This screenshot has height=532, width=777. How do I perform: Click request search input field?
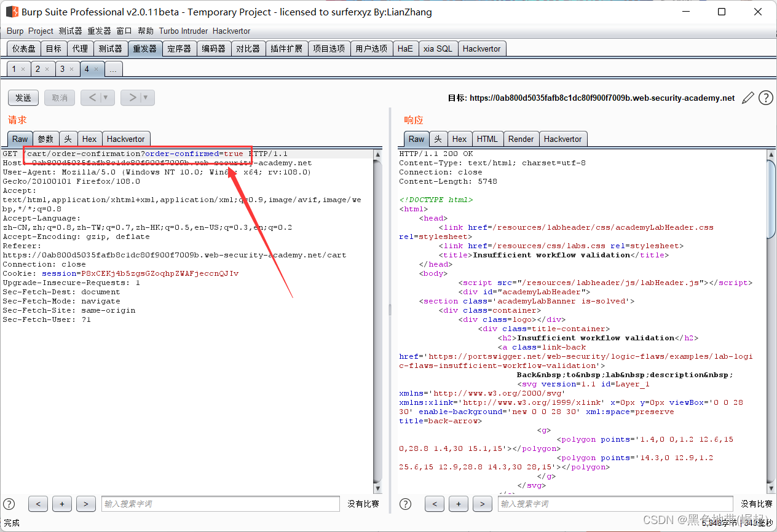[220, 504]
